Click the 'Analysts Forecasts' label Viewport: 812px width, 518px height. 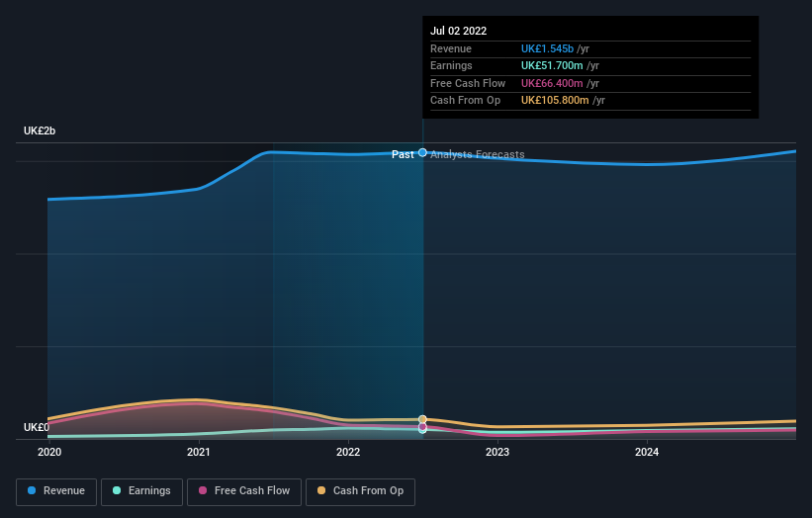478,154
